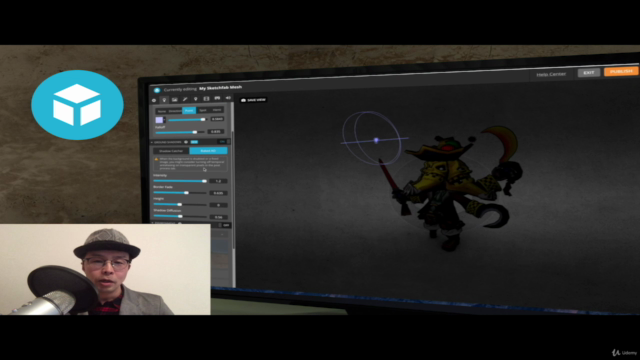Image resolution: width=640 pixels, height=360 pixels.
Task: Adjust the Height slider handle
Action: pyautogui.click(x=179, y=204)
